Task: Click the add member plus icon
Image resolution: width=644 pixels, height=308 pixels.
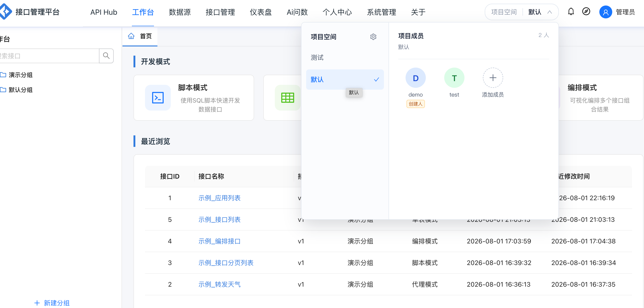Action: pyautogui.click(x=493, y=78)
